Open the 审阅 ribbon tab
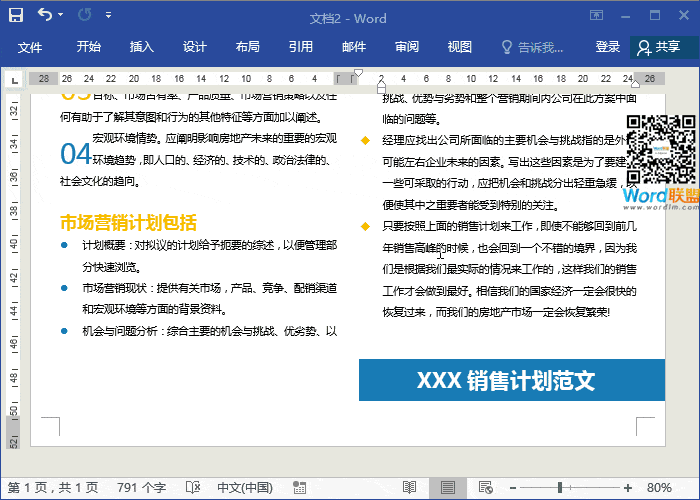This screenshot has height=500, width=700. pos(407,47)
